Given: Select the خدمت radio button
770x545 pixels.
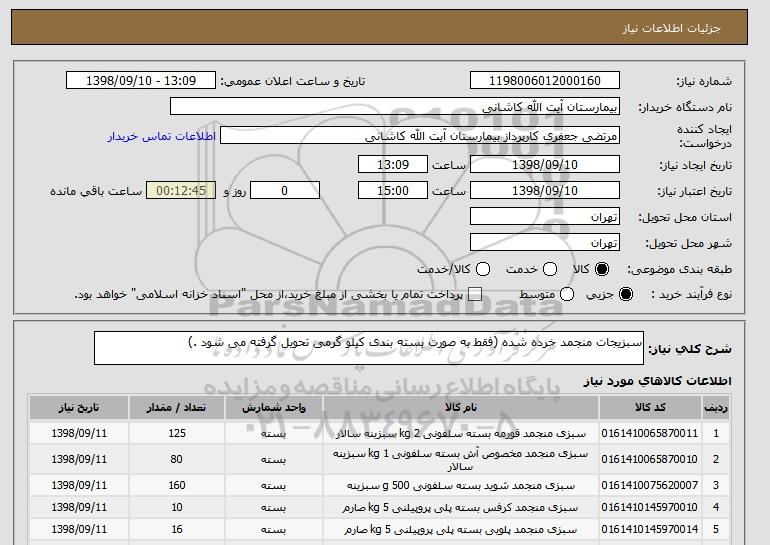Looking at the screenshot, I should (550, 269).
